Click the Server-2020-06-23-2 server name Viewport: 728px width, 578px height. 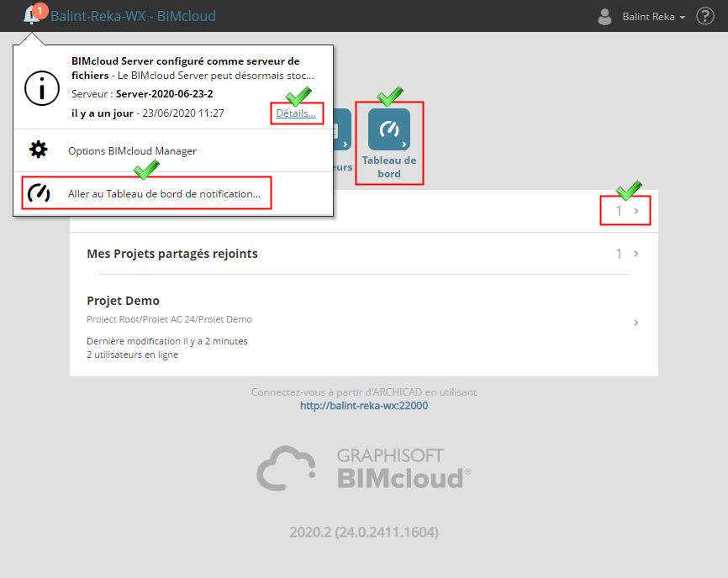(x=165, y=94)
